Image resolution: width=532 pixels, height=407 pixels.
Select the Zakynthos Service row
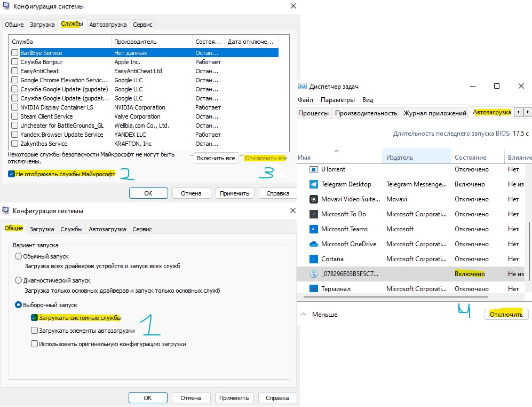[x=145, y=144]
